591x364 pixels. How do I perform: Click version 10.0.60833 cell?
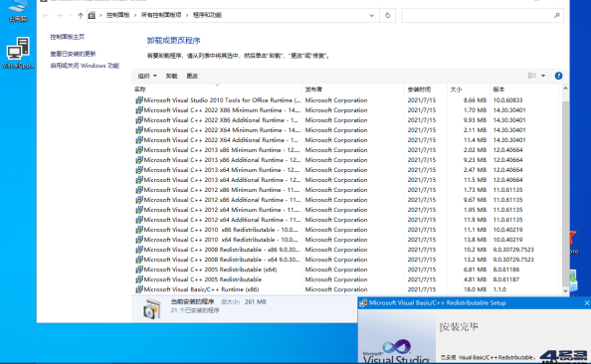click(x=507, y=100)
